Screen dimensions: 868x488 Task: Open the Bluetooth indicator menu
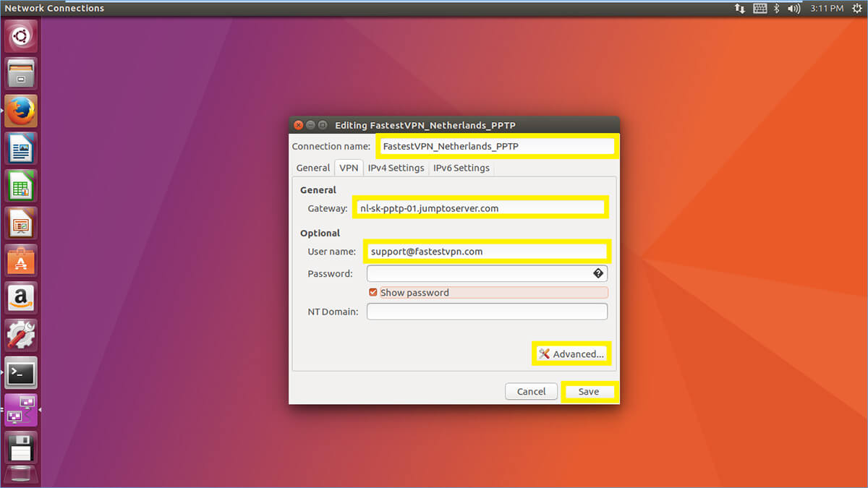click(777, 9)
